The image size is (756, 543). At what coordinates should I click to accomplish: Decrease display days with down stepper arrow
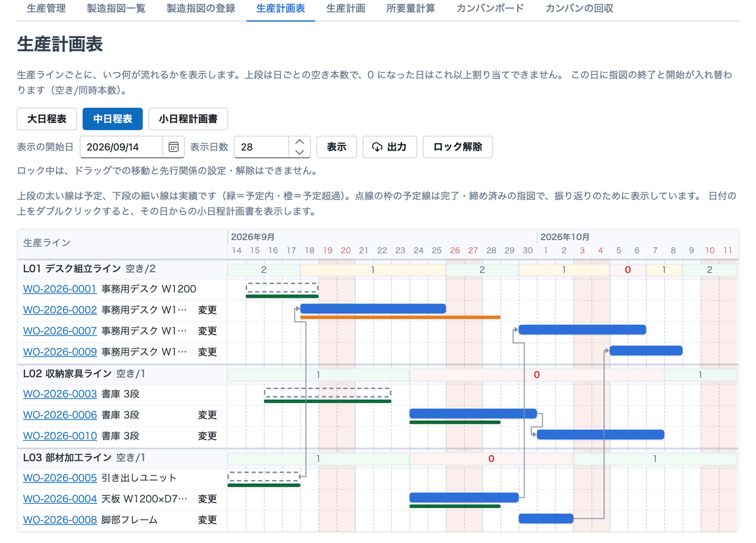[300, 152]
